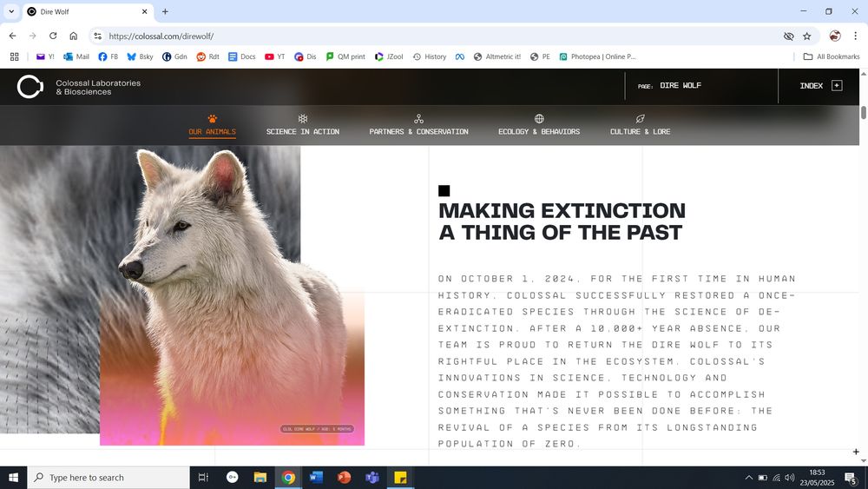Open the Chrome three-dot menu
868x489 pixels.
855,36
